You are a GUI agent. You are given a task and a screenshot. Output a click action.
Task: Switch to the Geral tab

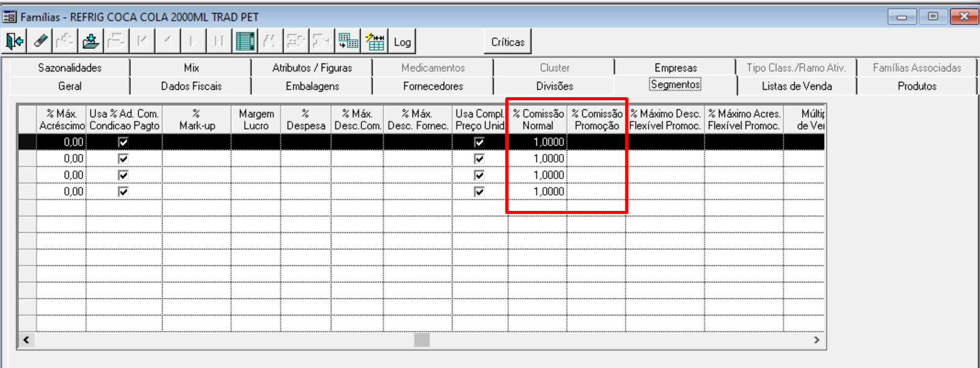click(70, 86)
